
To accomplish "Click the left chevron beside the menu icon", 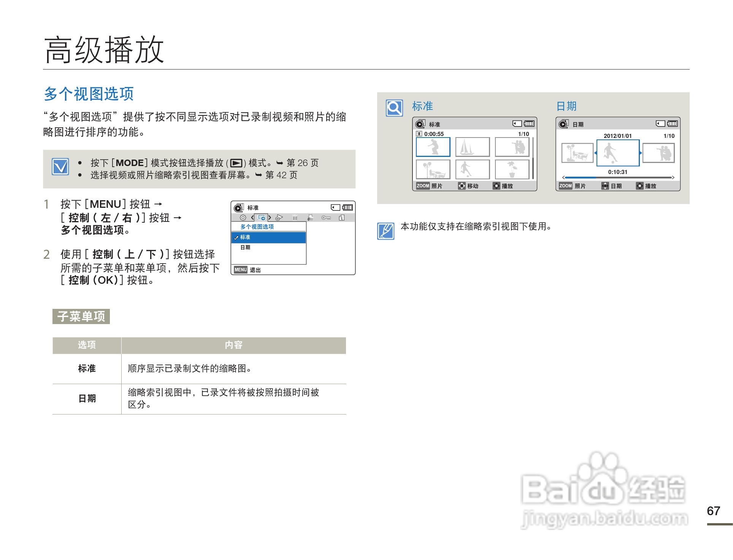I will 252,218.
